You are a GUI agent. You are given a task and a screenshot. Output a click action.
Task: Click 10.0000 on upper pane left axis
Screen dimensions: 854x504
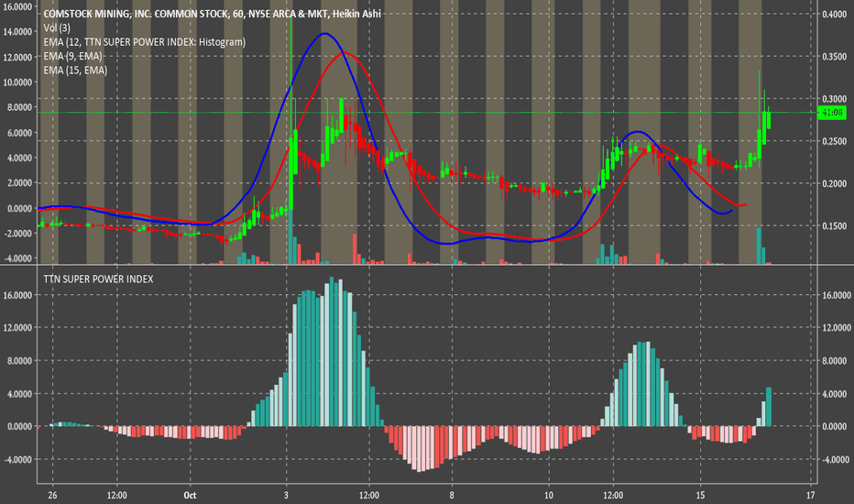pos(17,82)
